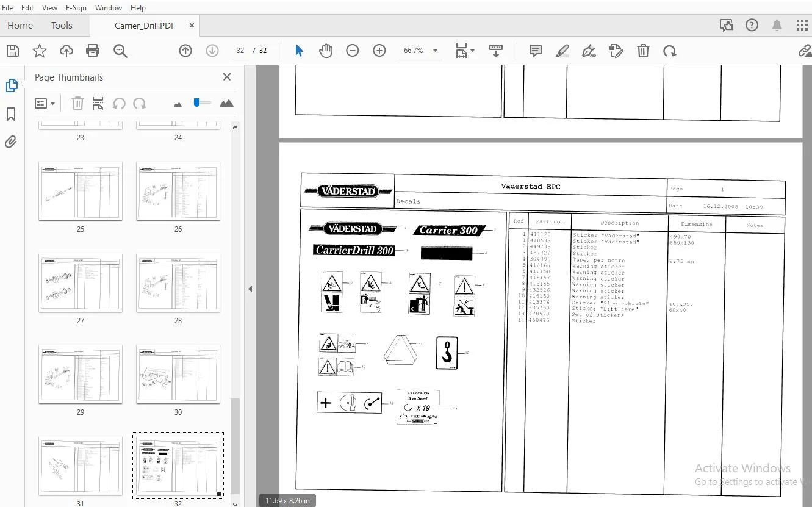
Task: Open the File menu
Action: (8, 8)
